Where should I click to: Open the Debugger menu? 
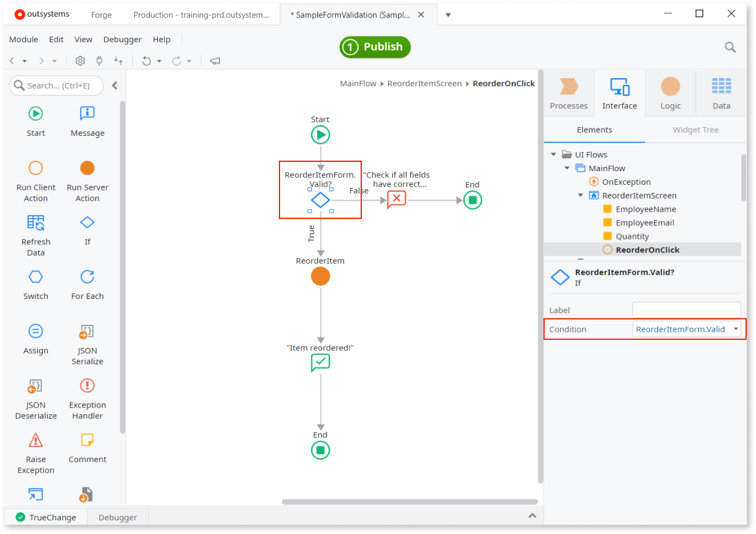(x=122, y=39)
